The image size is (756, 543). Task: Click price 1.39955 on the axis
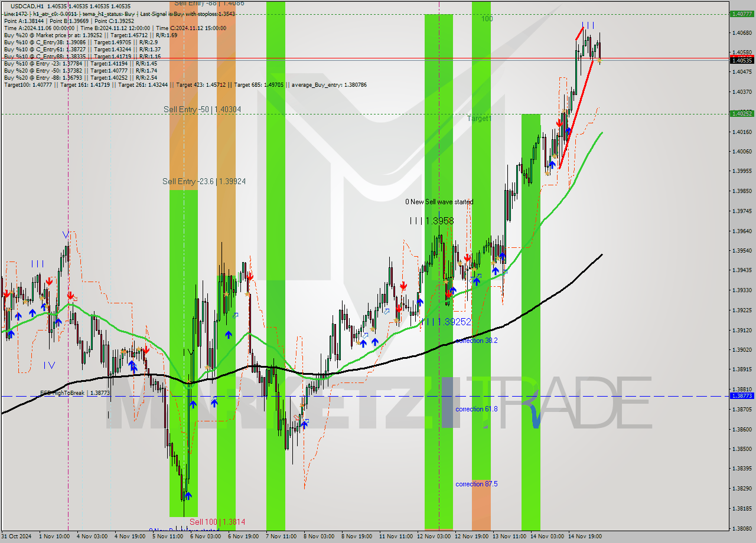tap(742, 171)
